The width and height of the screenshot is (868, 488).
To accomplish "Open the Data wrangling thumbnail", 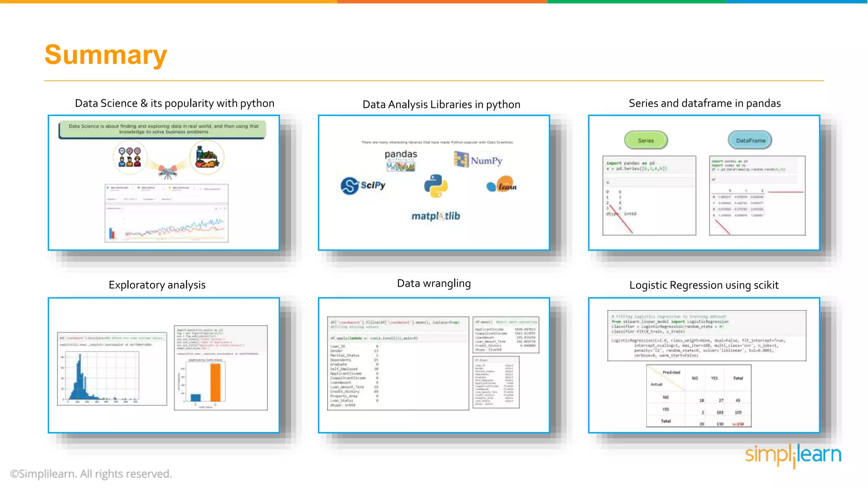I will point(434,365).
